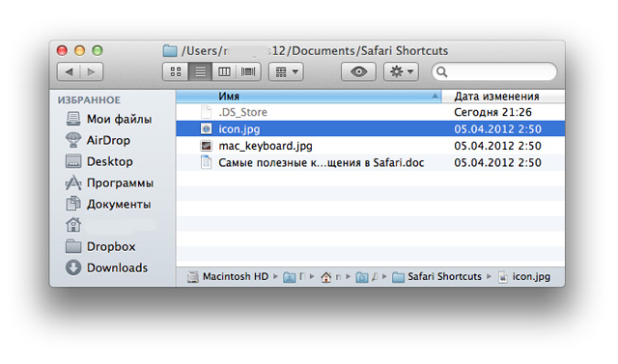Click the date cell of mac_keyboard.jpg
This screenshot has width=618, height=364.
coord(497,146)
